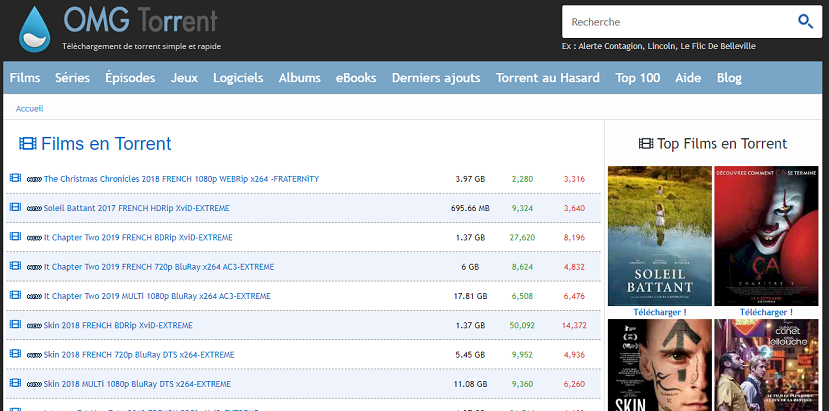The height and width of the screenshot is (411, 829).
Task: Click the green 9,324 seeders count
Action: click(x=522, y=208)
